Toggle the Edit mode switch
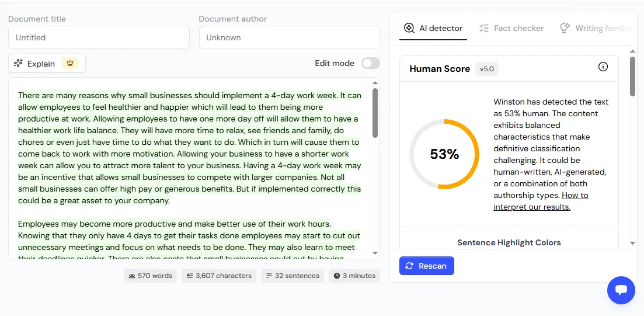The width and height of the screenshot is (644, 316). pyautogui.click(x=371, y=63)
